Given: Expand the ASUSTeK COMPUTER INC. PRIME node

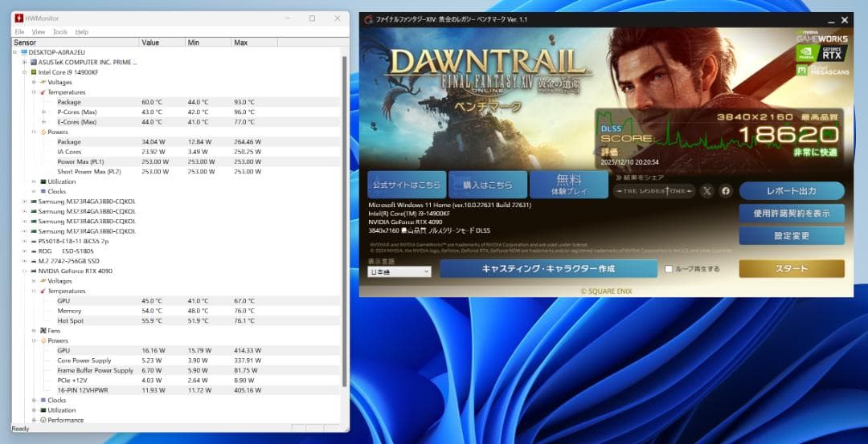Looking at the screenshot, I should 24,62.
